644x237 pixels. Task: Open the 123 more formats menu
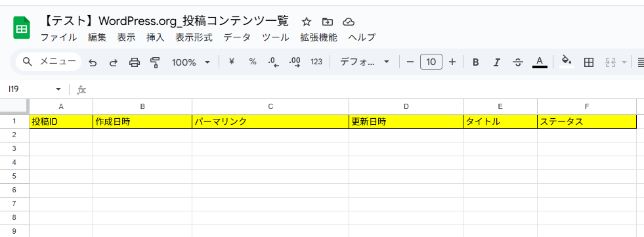coord(316,62)
